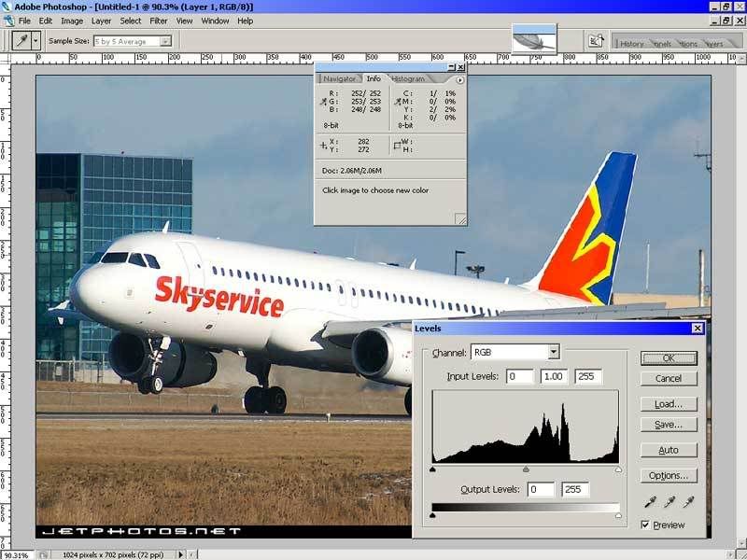Click the Load... button
Screen dimensions: 747x560
[669, 404]
